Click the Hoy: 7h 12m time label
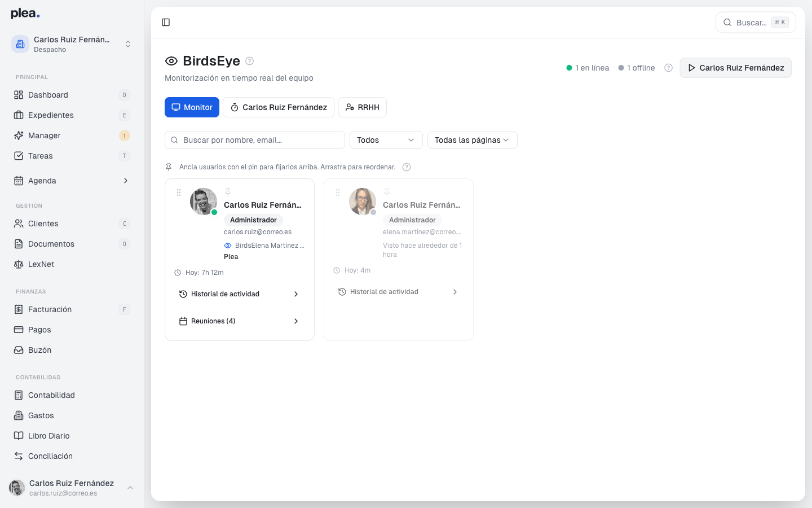Viewport: 812px width, 508px height. (x=199, y=273)
